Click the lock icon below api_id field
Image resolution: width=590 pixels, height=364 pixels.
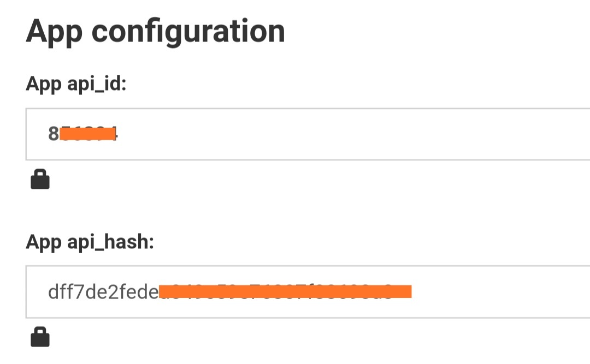[40, 179]
